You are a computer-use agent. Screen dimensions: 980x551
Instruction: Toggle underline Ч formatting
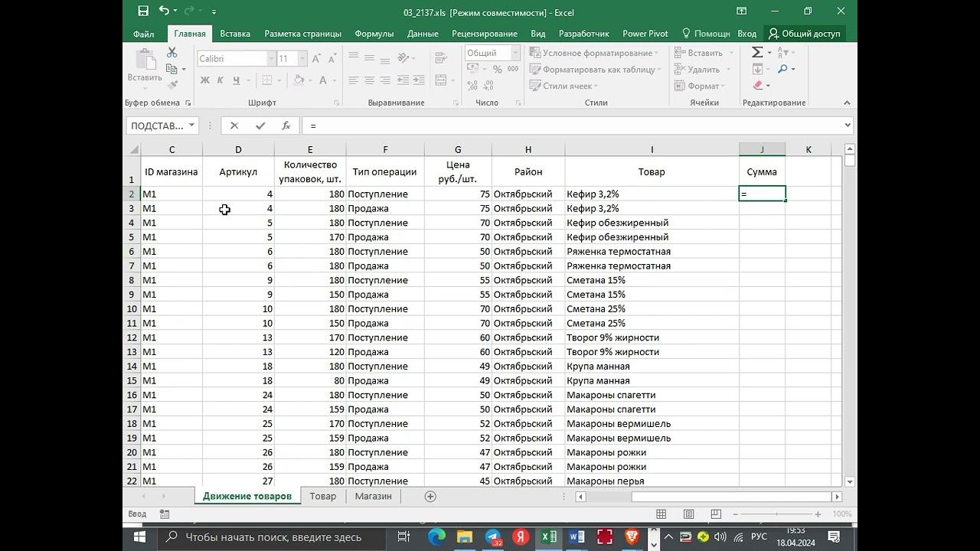(237, 80)
